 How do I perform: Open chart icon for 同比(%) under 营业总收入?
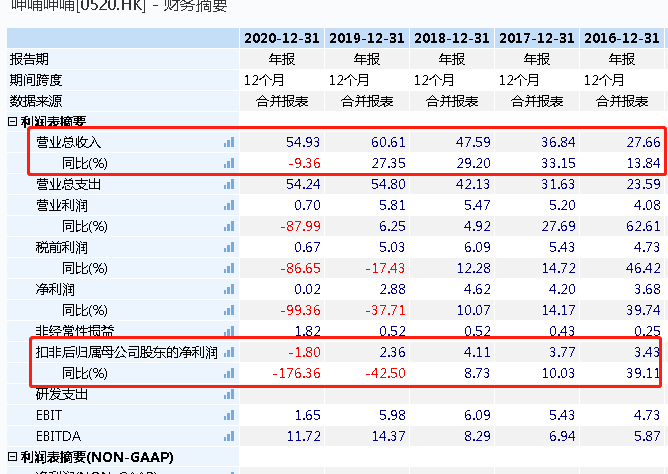229,163
